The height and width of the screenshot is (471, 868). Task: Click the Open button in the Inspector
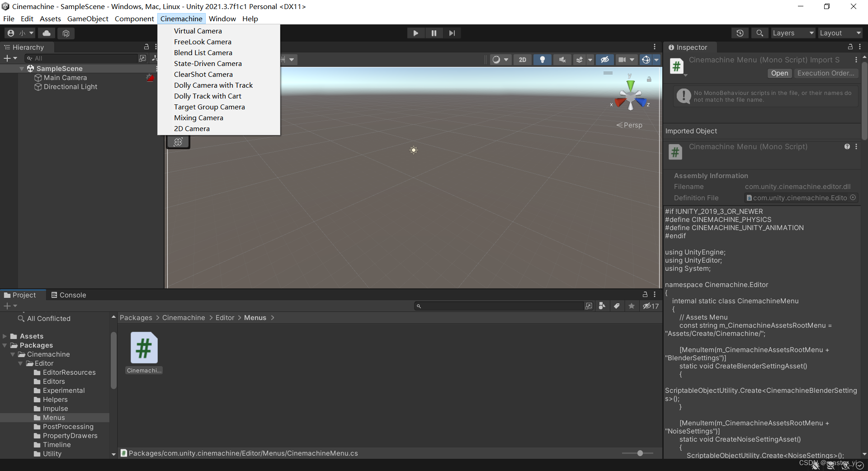coord(779,73)
